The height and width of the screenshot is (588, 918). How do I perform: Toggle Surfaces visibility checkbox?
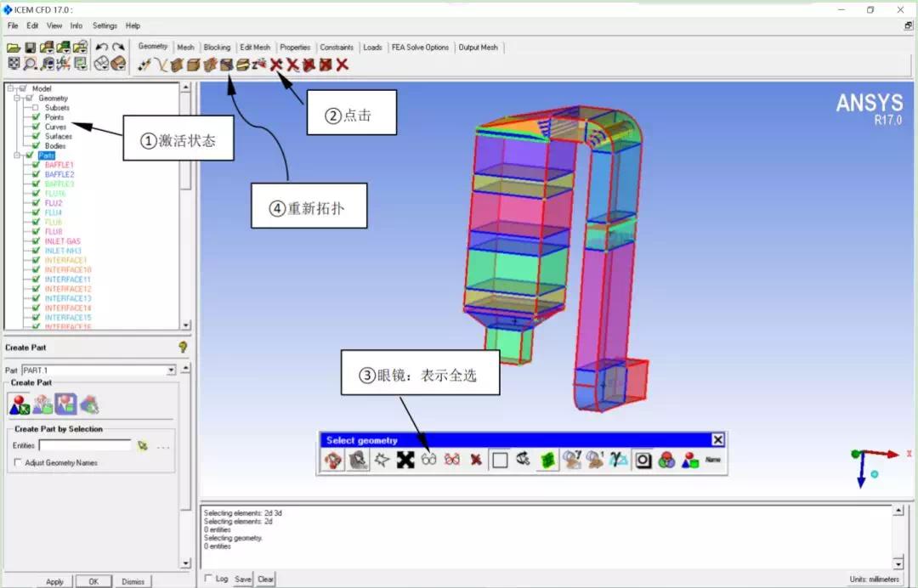click(36, 136)
